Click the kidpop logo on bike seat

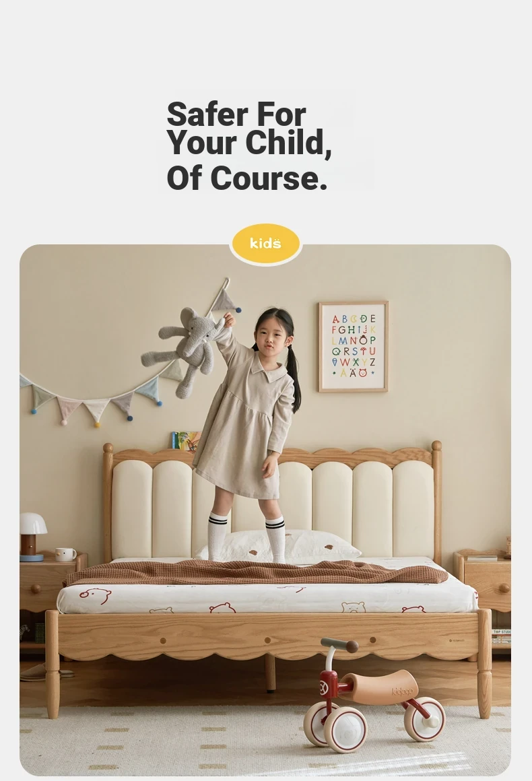402,690
